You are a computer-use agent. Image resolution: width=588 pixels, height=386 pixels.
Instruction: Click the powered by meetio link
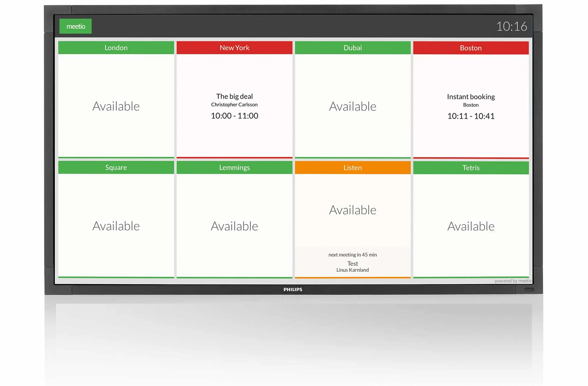[513, 281]
